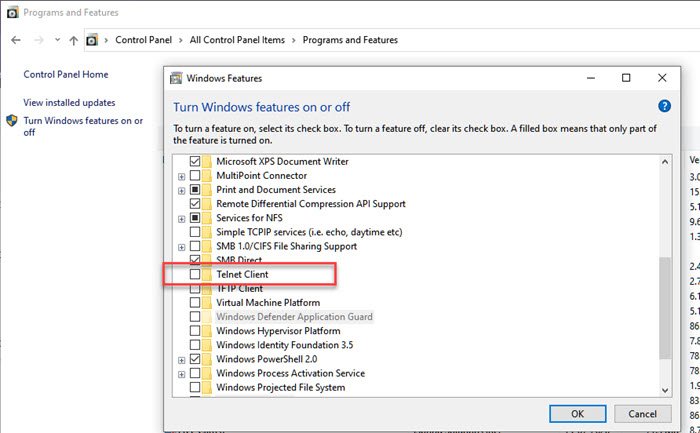Click the shield icon beside Turn Windows features
Screen dimensions: 700x433
tap(12, 121)
